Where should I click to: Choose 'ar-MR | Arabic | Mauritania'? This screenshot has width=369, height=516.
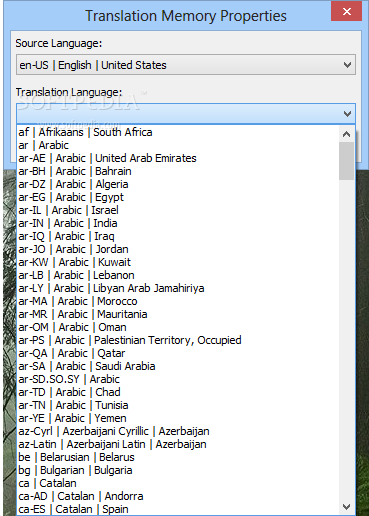pyautogui.click(x=178, y=314)
